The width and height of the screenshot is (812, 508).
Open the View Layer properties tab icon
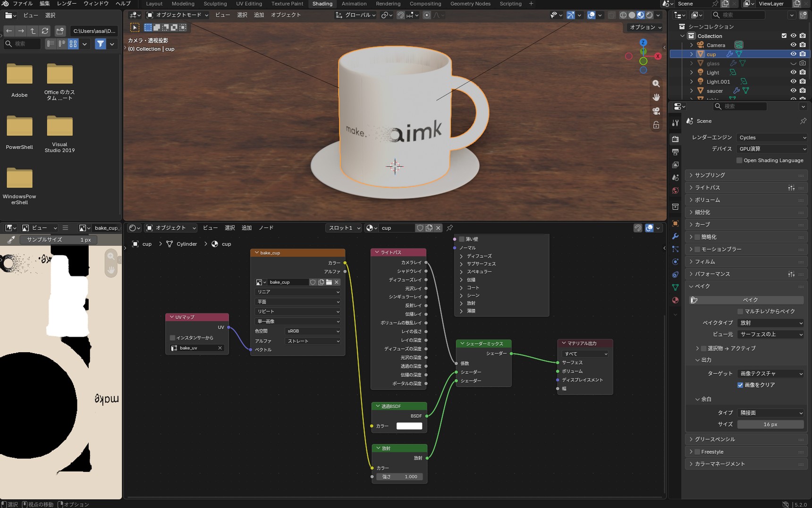pyautogui.click(x=675, y=165)
